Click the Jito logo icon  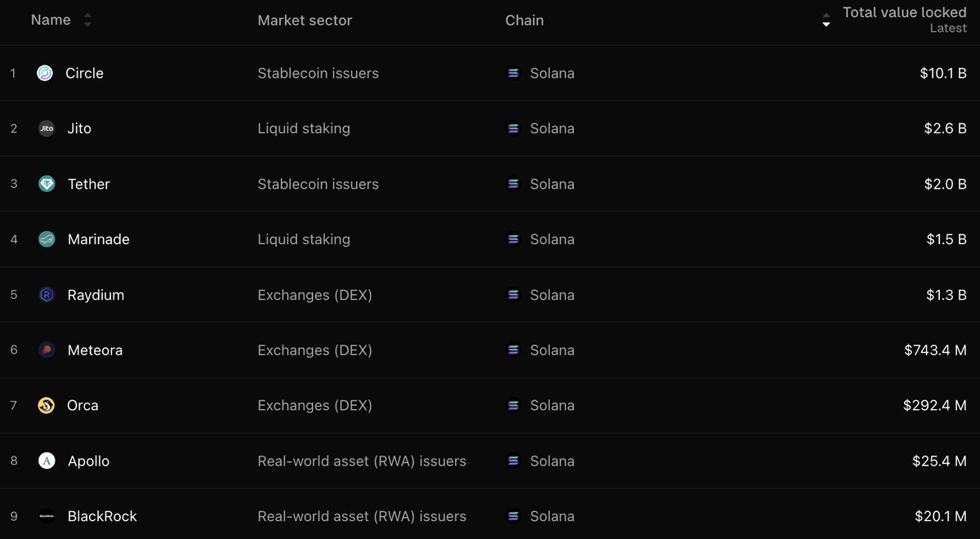point(46,129)
